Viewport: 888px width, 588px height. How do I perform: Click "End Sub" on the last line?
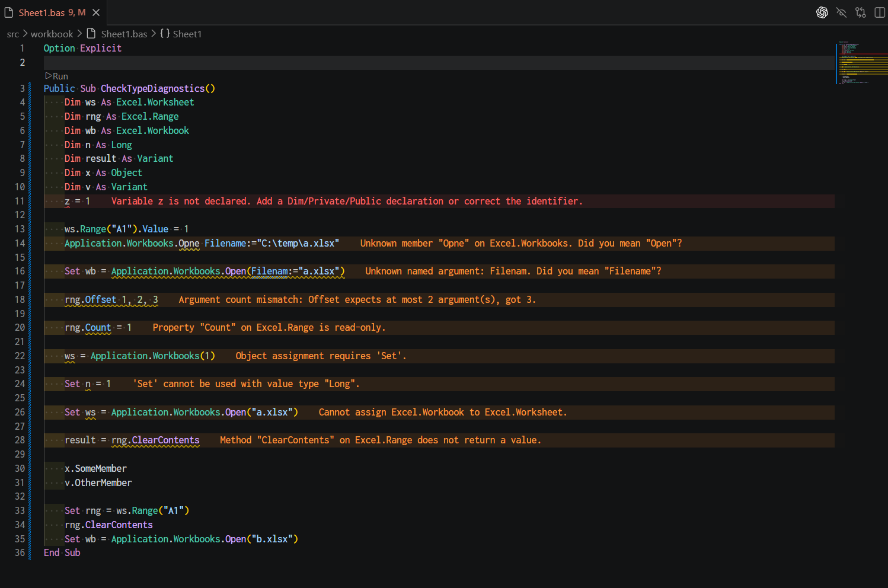(62, 553)
